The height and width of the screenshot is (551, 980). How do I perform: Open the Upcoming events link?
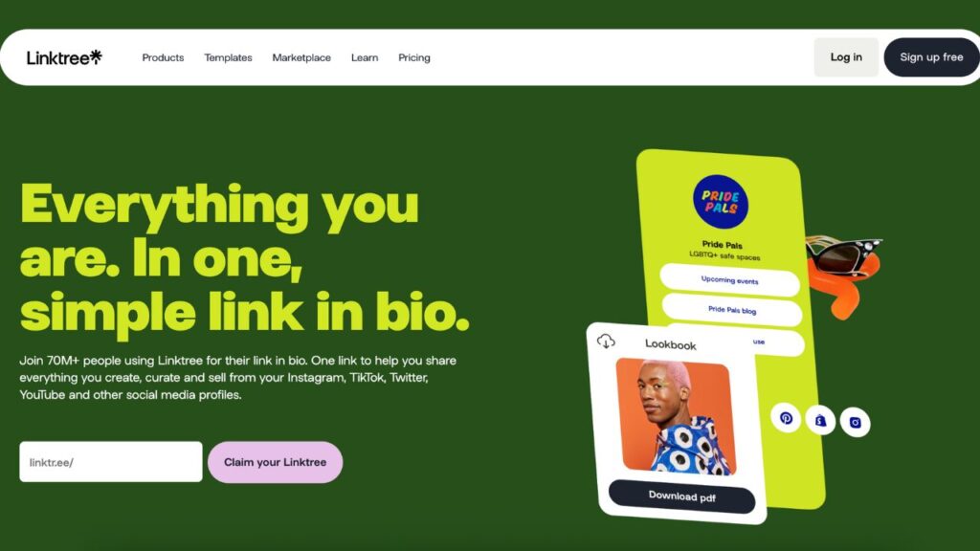729,280
